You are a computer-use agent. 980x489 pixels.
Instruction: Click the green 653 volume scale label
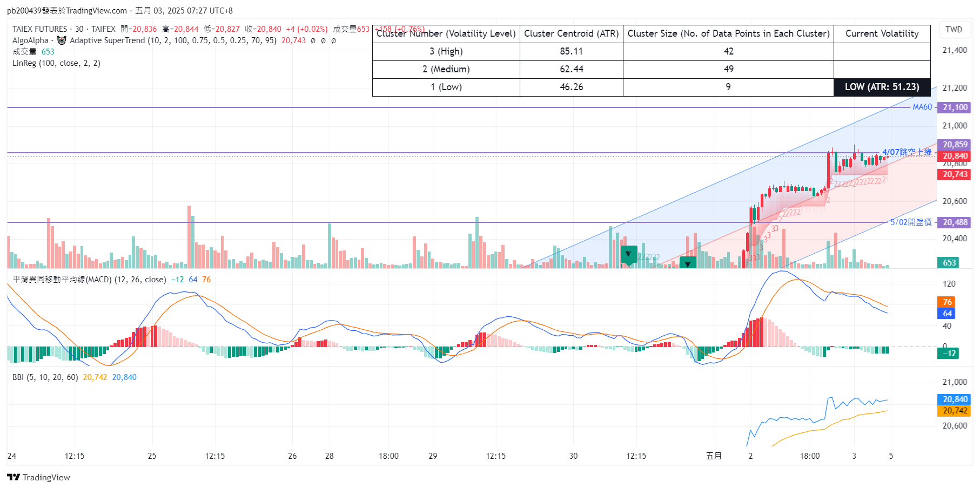click(x=949, y=263)
